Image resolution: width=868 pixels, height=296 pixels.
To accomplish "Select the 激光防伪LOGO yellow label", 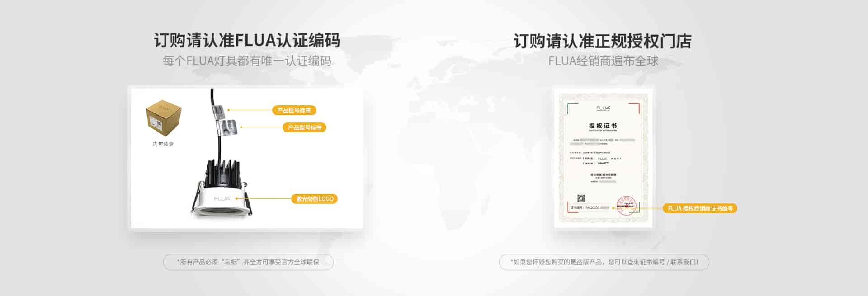I will [315, 199].
